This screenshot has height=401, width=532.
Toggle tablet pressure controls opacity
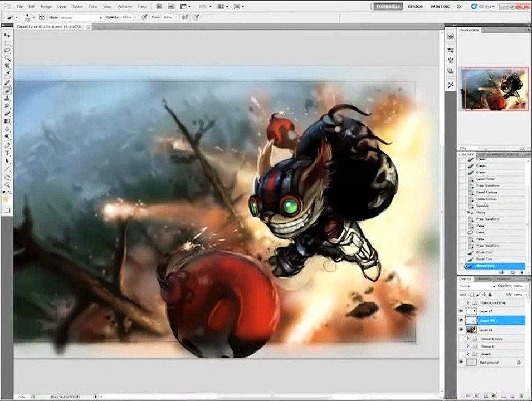pos(144,17)
